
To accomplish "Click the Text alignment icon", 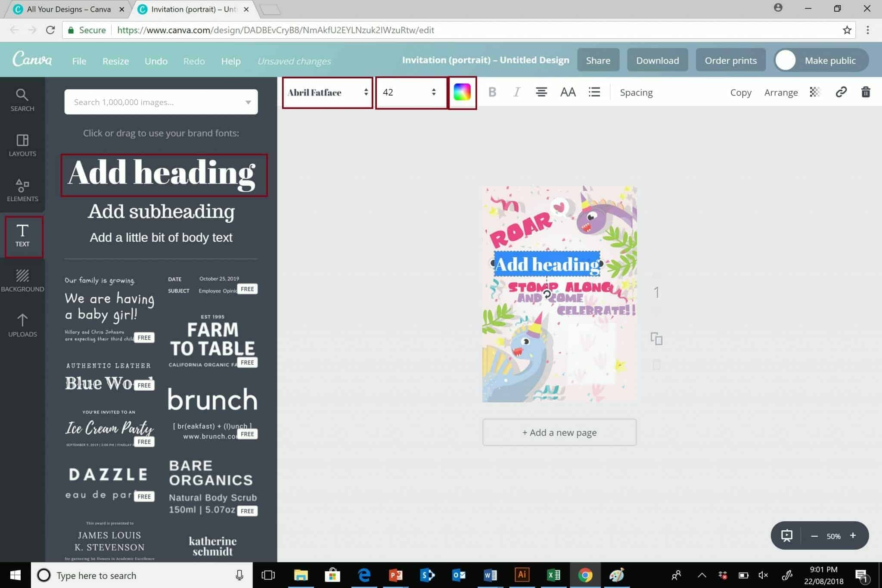I will [x=542, y=92].
